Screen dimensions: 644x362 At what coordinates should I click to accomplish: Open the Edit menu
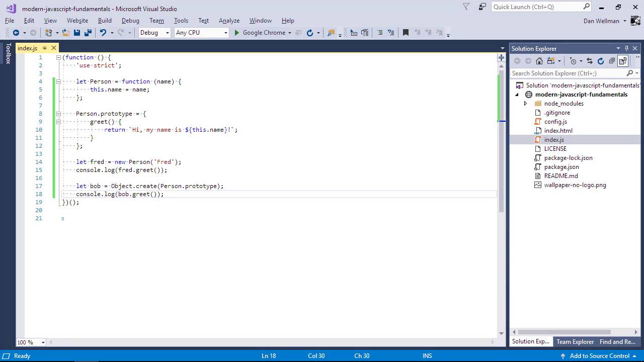29,21
